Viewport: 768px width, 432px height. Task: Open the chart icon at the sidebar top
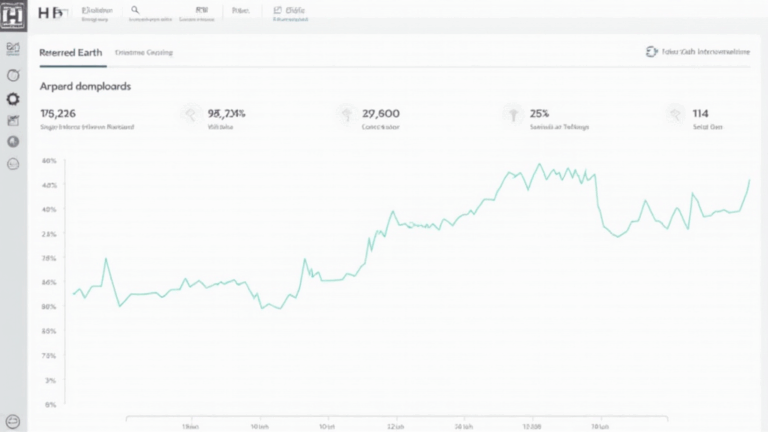pyautogui.click(x=13, y=48)
